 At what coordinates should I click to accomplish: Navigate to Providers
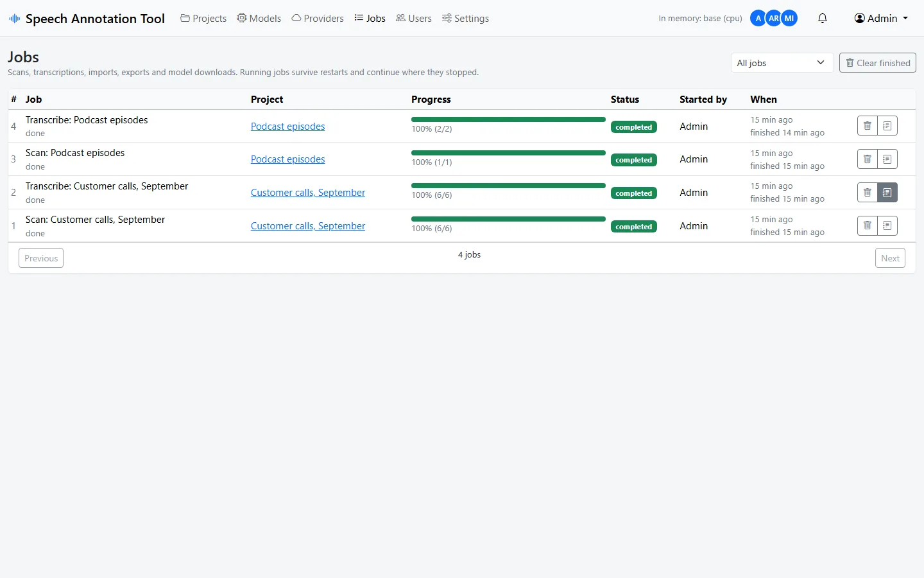318,19
